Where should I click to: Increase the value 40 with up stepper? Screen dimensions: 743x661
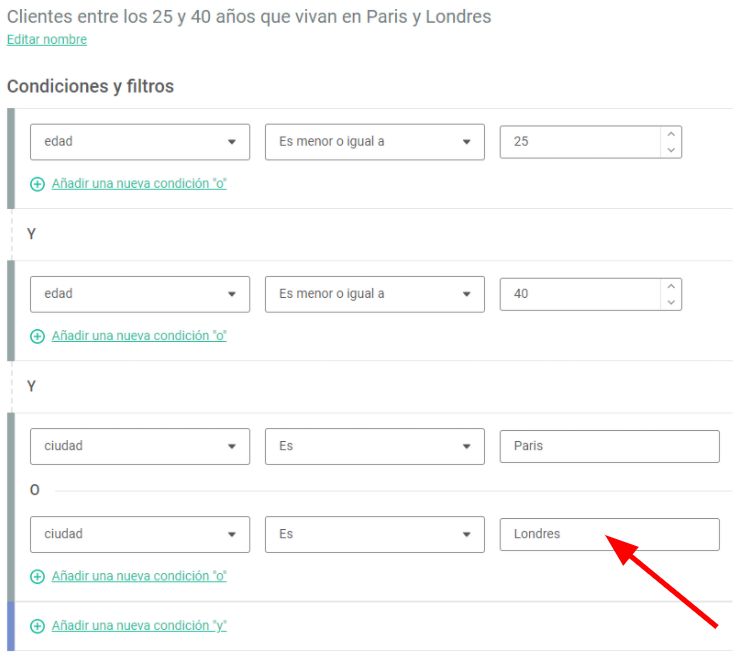pyautogui.click(x=671, y=286)
